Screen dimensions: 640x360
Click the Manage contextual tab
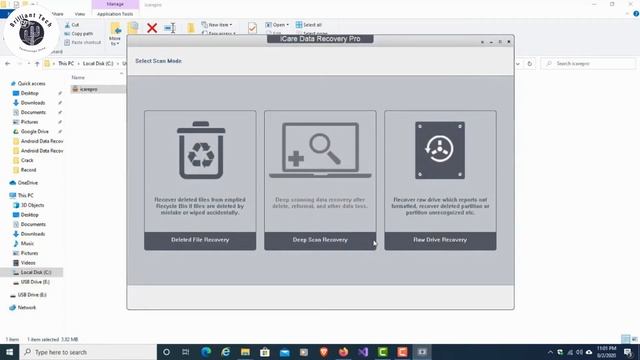(115, 4)
